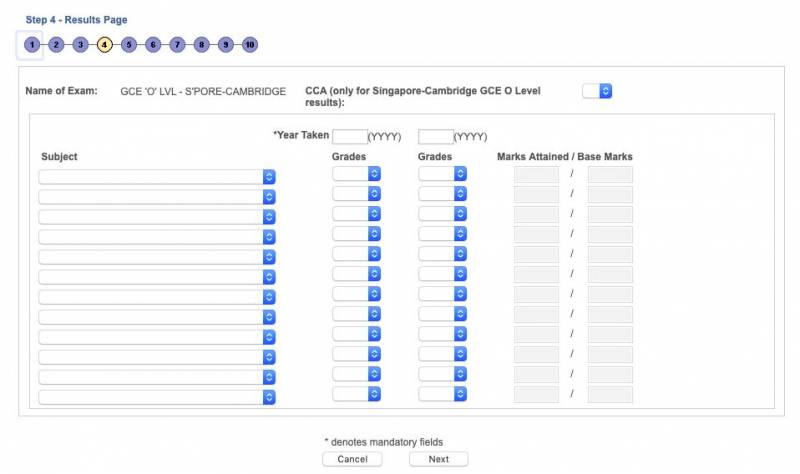Image resolution: width=800 pixels, height=474 pixels.
Task: Go to step 1 circle
Action: [x=32, y=45]
